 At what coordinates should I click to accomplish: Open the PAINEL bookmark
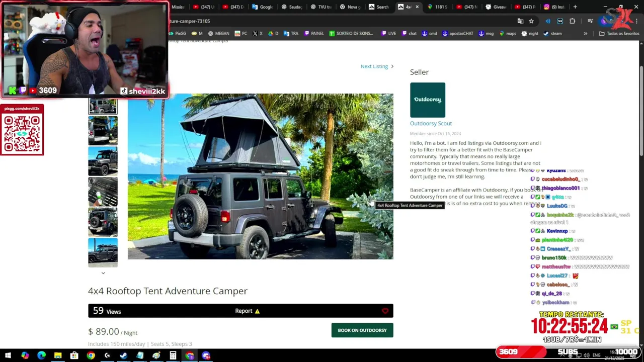314,34
